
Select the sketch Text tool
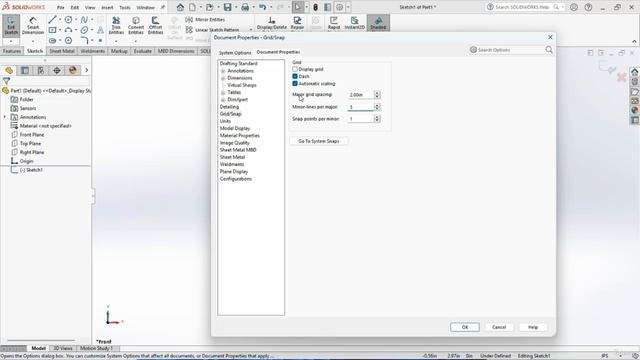[100, 30]
